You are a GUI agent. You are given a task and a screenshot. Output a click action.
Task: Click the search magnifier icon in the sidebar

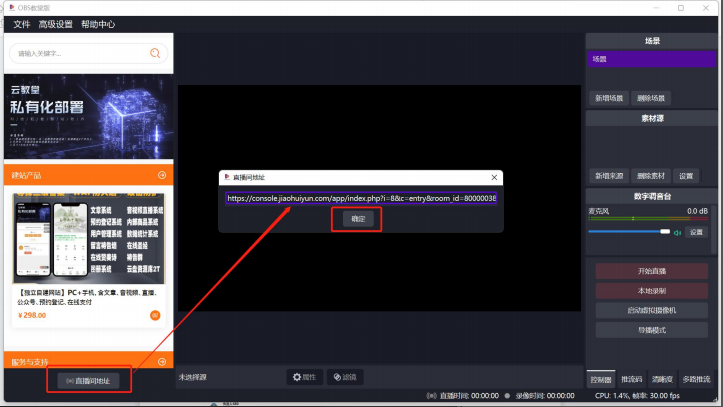(154, 53)
